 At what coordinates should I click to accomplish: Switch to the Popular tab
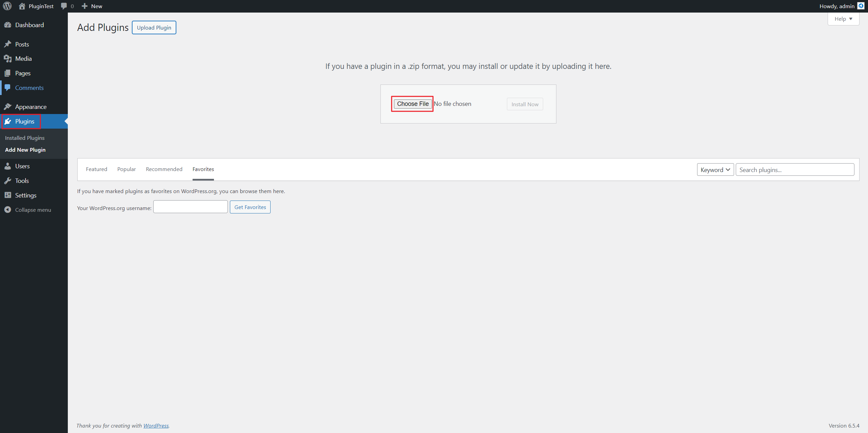[126, 169]
